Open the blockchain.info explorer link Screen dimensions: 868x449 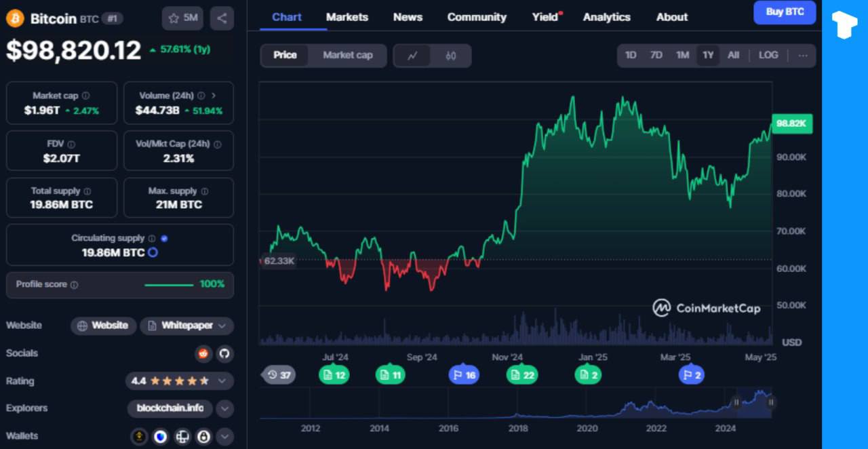coord(170,409)
